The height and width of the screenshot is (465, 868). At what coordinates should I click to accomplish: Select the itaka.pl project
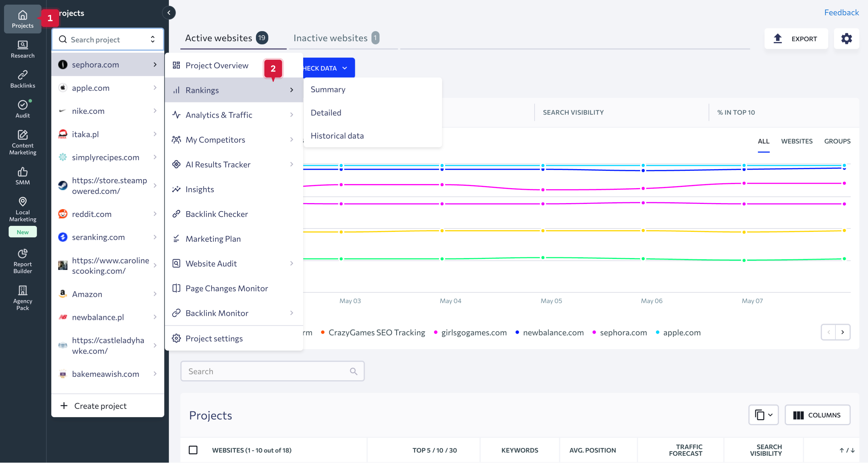coord(107,134)
